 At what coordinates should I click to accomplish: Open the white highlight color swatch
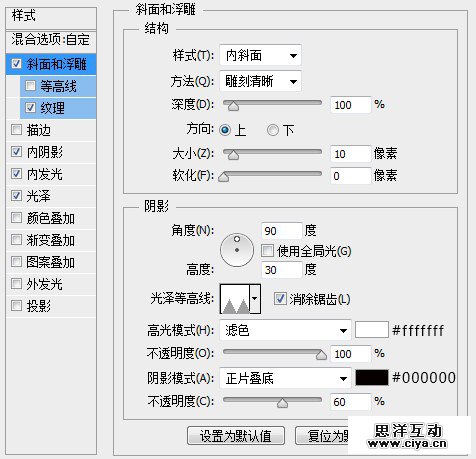(x=372, y=330)
